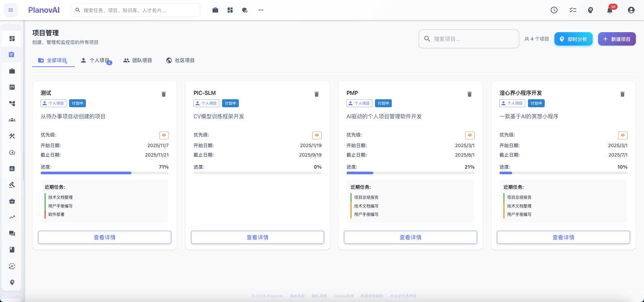Select the checklist icon in top bar
This screenshot has height=302, width=644.
tap(573, 10)
